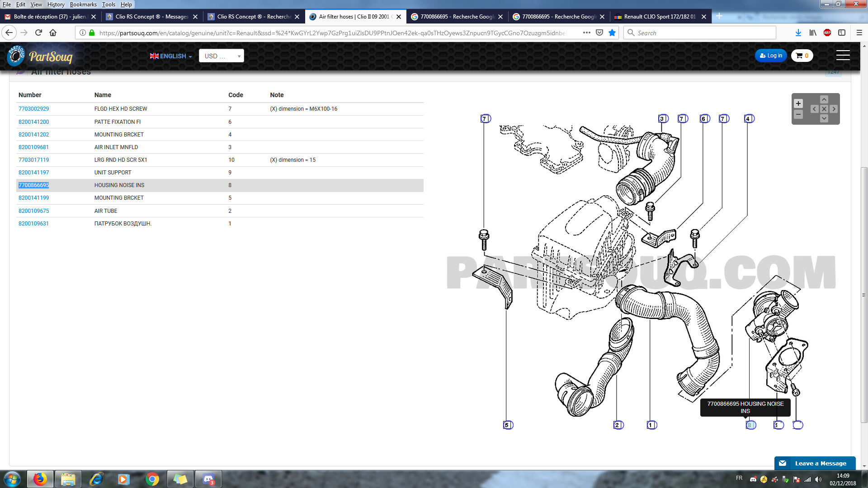Open part number 8200109675 link
Screen dimensions: 868x488
pyautogui.click(x=33, y=211)
